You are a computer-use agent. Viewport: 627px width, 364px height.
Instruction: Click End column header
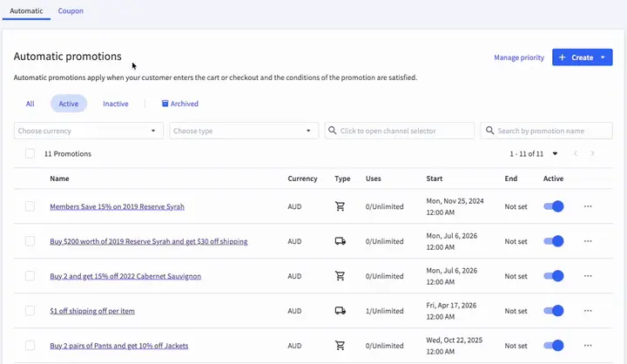510,179
